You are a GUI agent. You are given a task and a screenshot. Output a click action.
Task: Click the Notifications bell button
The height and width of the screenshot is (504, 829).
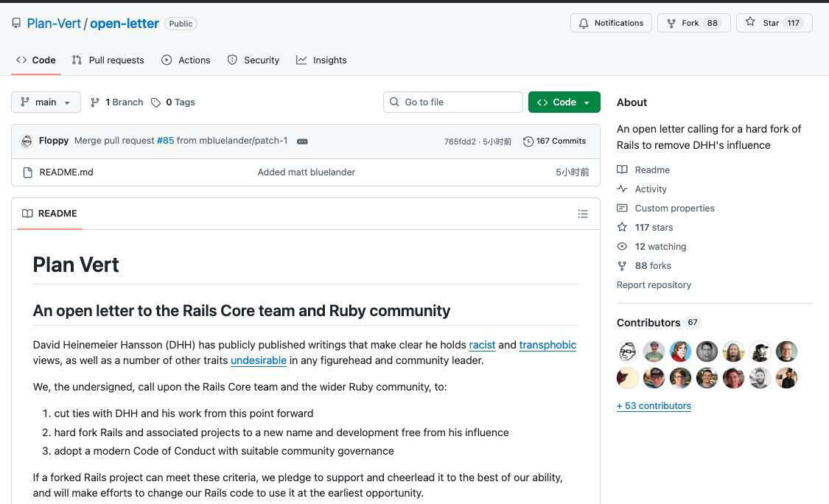[x=611, y=23]
